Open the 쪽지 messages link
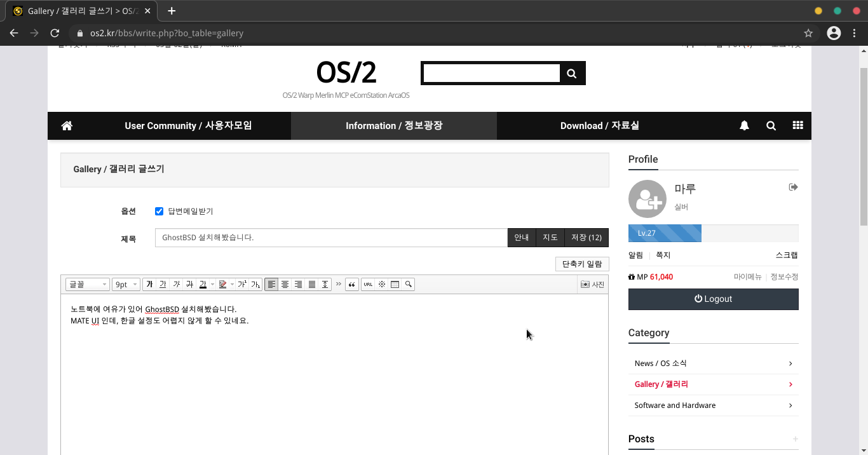The height and width of the screenshot is (455, 868). [663, 255]
